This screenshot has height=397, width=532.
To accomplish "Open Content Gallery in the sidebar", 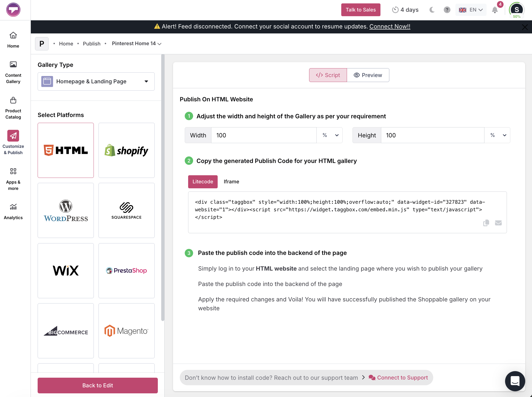I will (x=13, y=73).
